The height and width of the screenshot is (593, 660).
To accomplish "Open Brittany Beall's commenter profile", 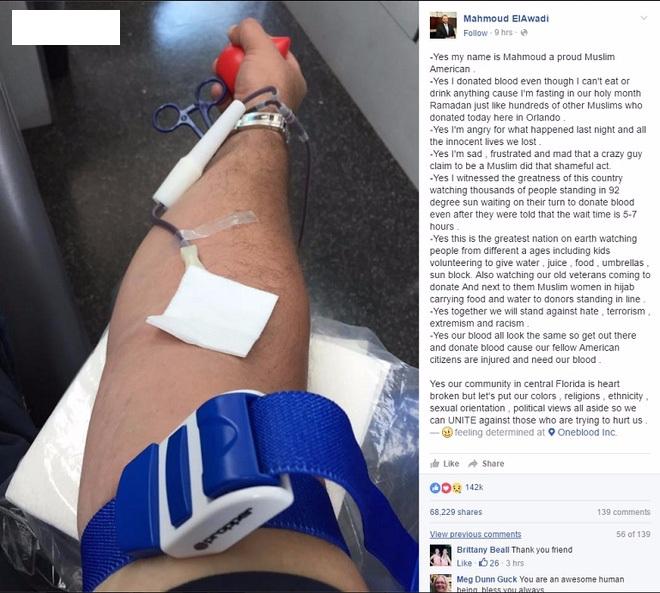I will point(483,550).
